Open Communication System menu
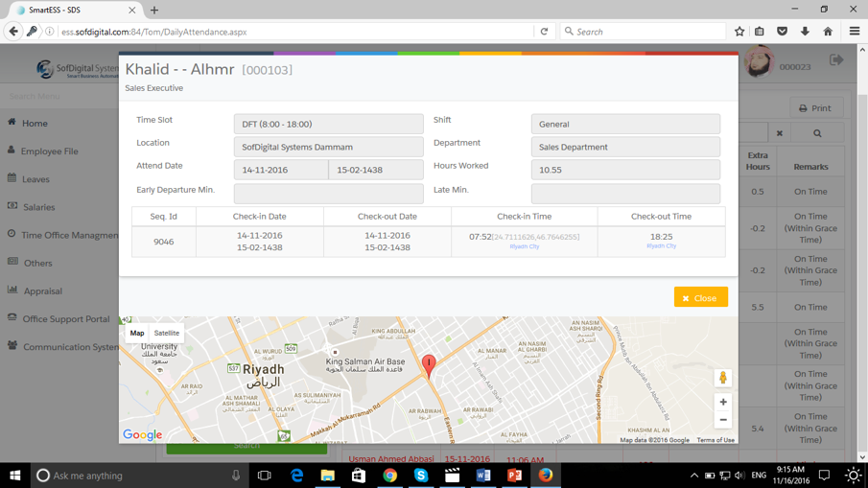 (70, 347)
